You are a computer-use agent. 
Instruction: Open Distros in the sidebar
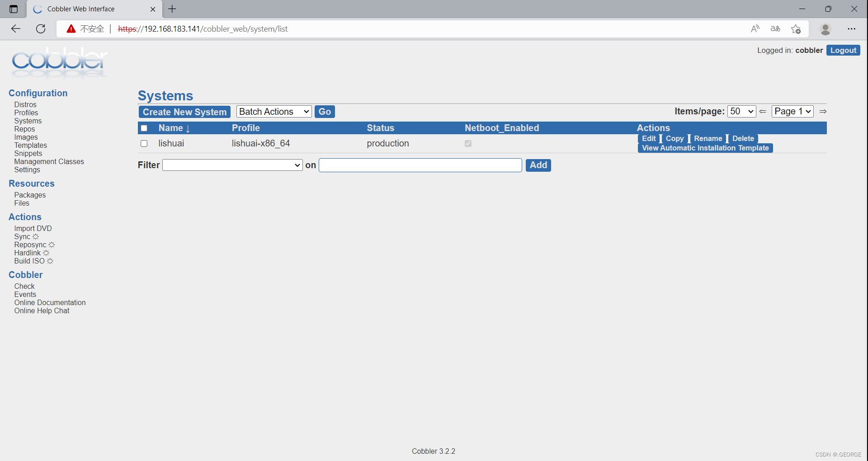pos(25,104)
